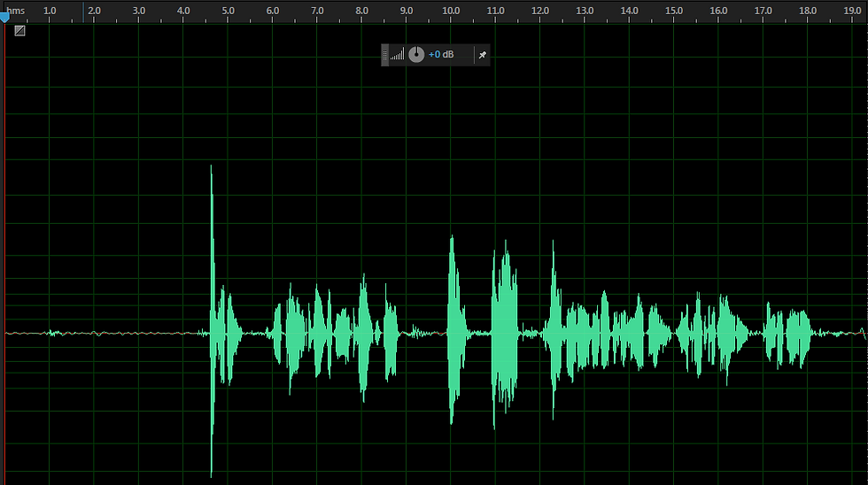Screen dimensions: 868x485
Task: Click the 10.0 mark on the time ruler
Action: pyautogui.click(x=451, y=11)
